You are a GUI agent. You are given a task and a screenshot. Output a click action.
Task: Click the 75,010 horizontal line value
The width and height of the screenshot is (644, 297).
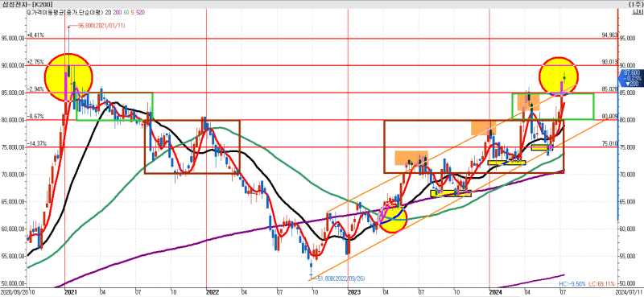pos(609,144)
